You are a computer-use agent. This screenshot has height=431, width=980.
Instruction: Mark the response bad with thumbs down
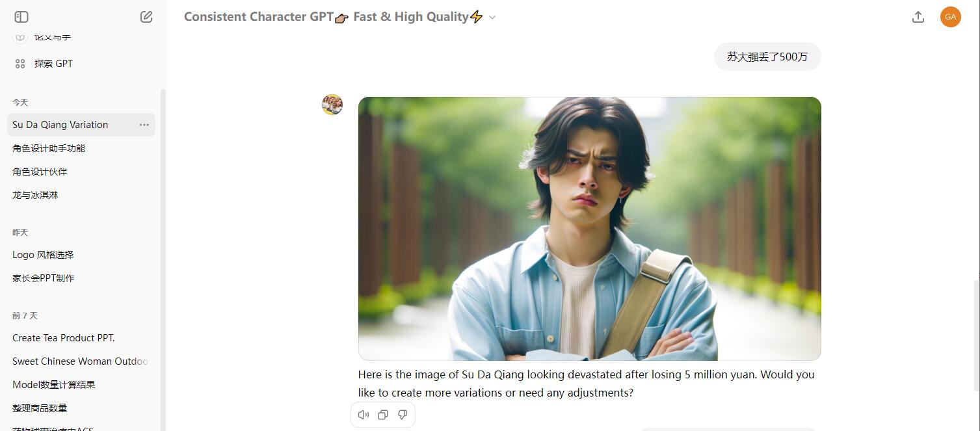tap(403, 415)
